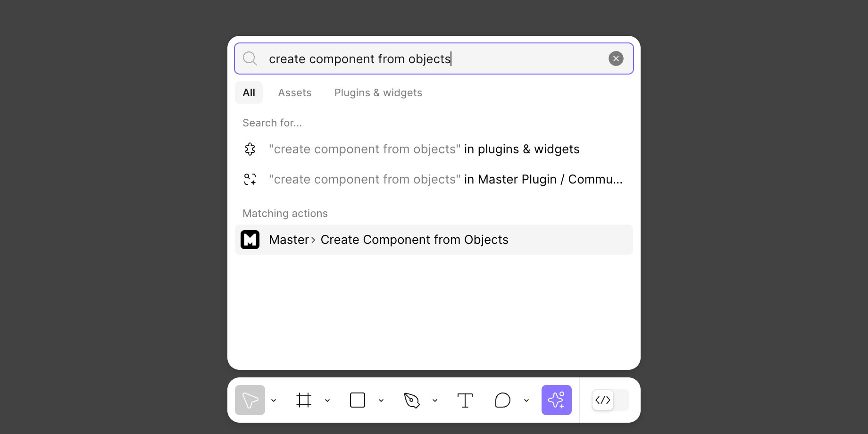The height and width of the screenshot is (434, 868).
Task: Run Master Create Component from Objects action
Action: 434,240
